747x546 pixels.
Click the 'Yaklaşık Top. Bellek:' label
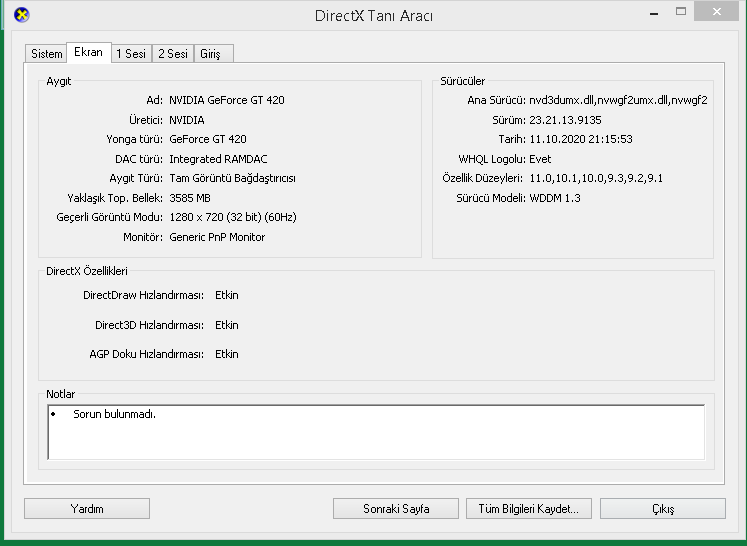tap(115, 198)
